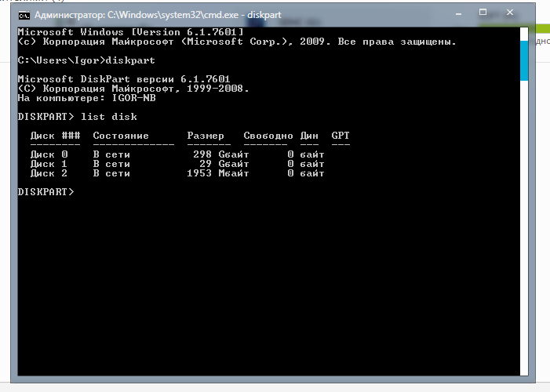This screenshot has width=550, height=392.
Task: Click the 'GPT' column header
Action: coord(341,136)
